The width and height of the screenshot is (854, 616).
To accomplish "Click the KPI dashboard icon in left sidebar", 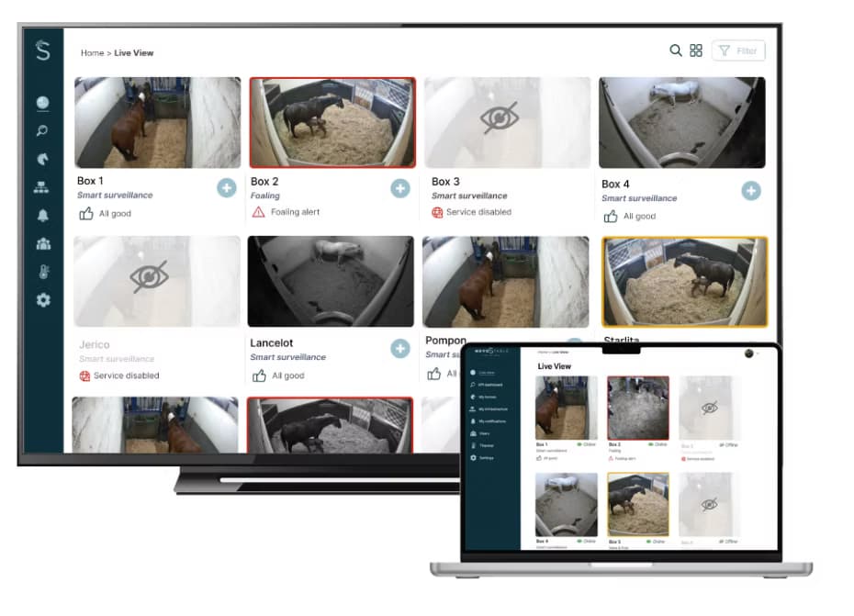I will coord(42,130).
